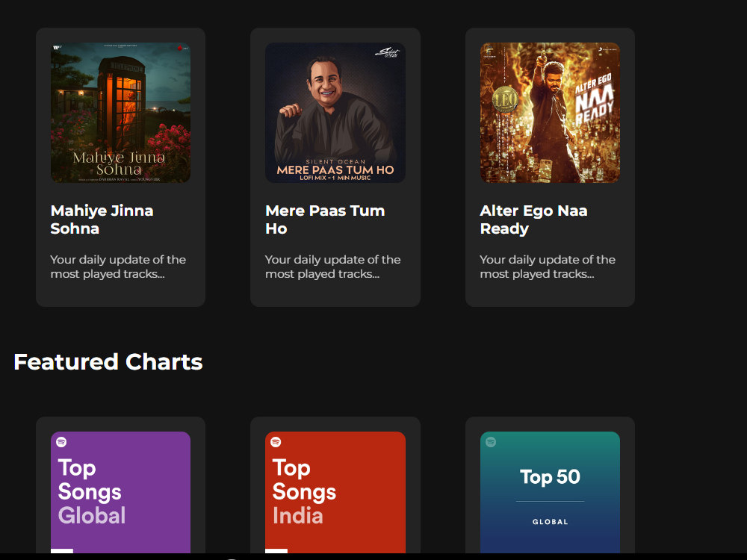Open the Mahiye Jinna Sohna album cover

pos(120,113)
